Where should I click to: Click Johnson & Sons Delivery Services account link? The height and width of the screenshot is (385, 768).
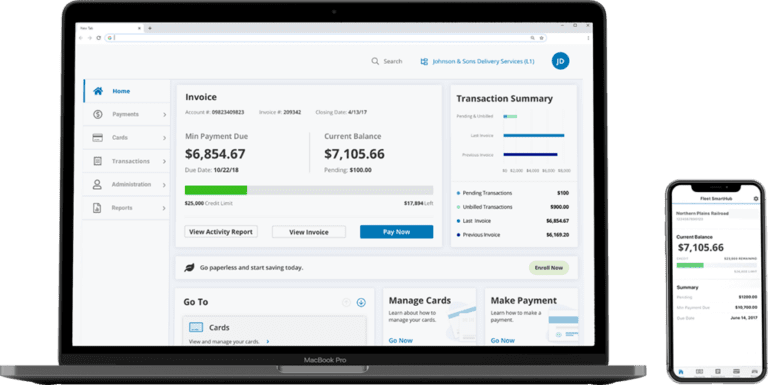pyautogui.click(x=483, y=62)
